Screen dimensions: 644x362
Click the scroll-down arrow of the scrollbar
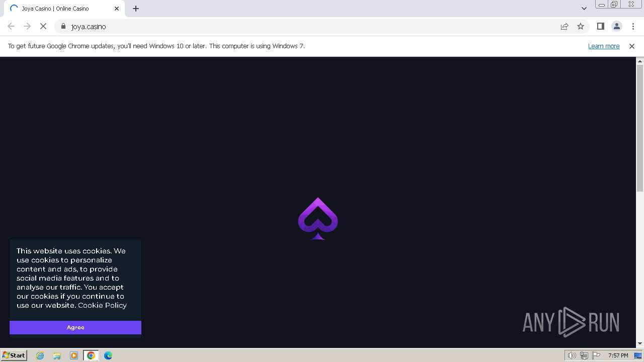(x=640, y=343)
